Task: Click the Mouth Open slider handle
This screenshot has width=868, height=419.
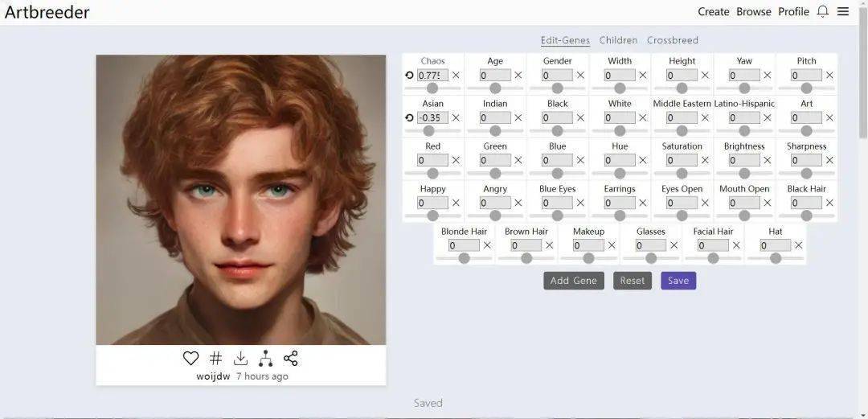Action: [744, 216]
